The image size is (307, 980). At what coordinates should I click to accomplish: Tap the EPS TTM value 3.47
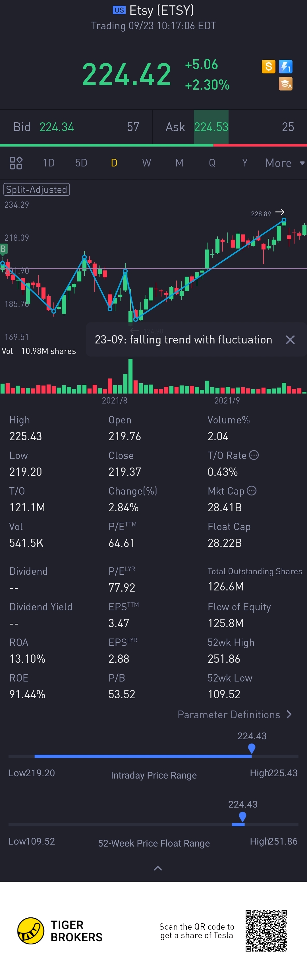119,623
